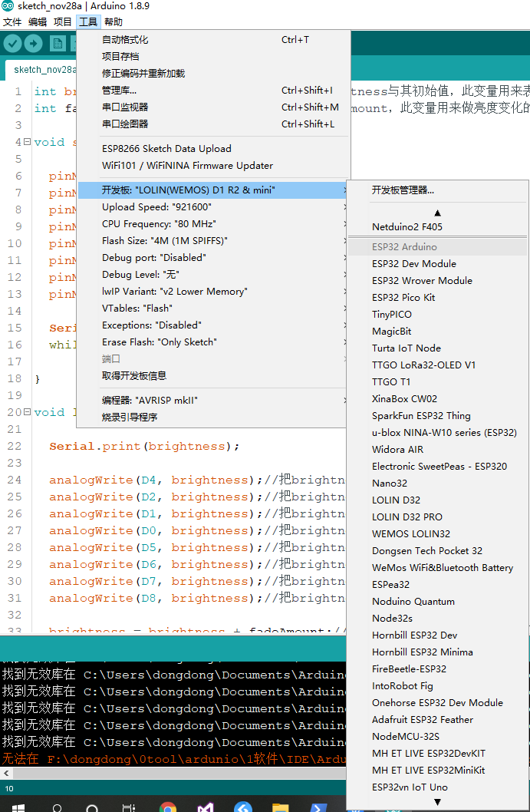Click the New sketch toolbar icon
This screenshot has height=812, width=530.
tap(58, 44)
